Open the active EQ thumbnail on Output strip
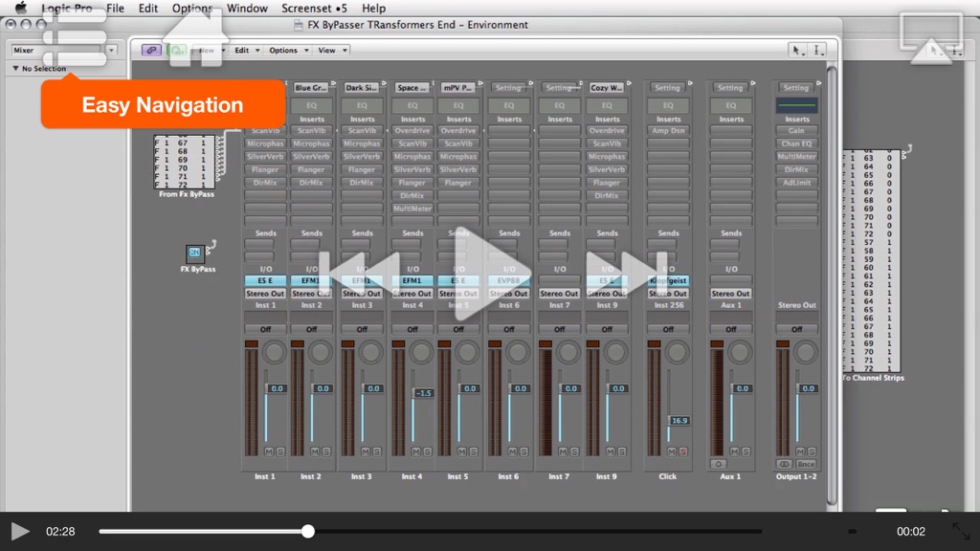980x551 pixels. [796, 105]
